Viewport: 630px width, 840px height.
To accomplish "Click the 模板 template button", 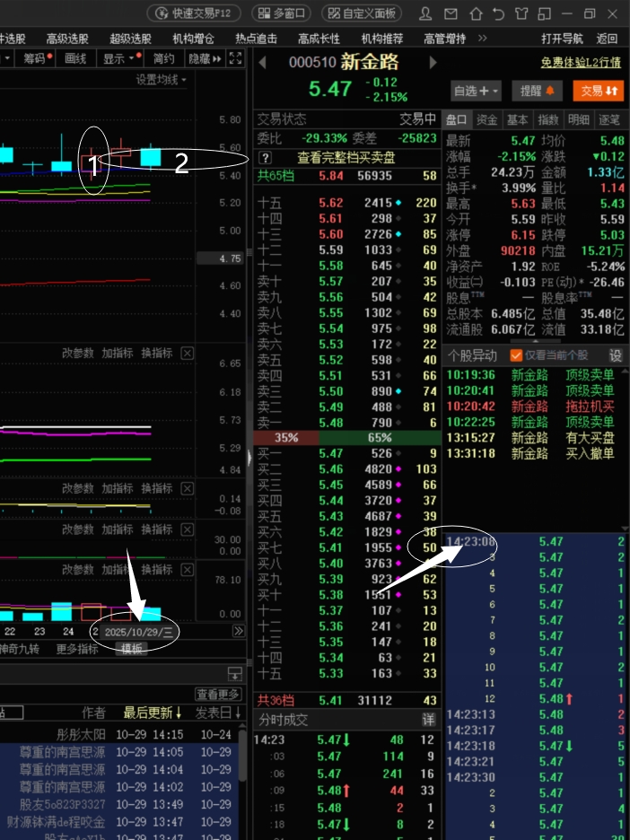I will [x=131, y=649].
